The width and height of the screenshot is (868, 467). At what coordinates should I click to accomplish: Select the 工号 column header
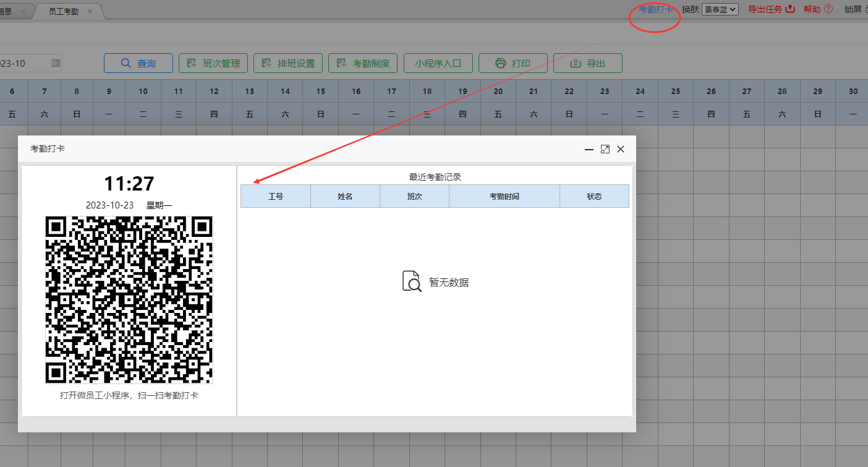276,196
